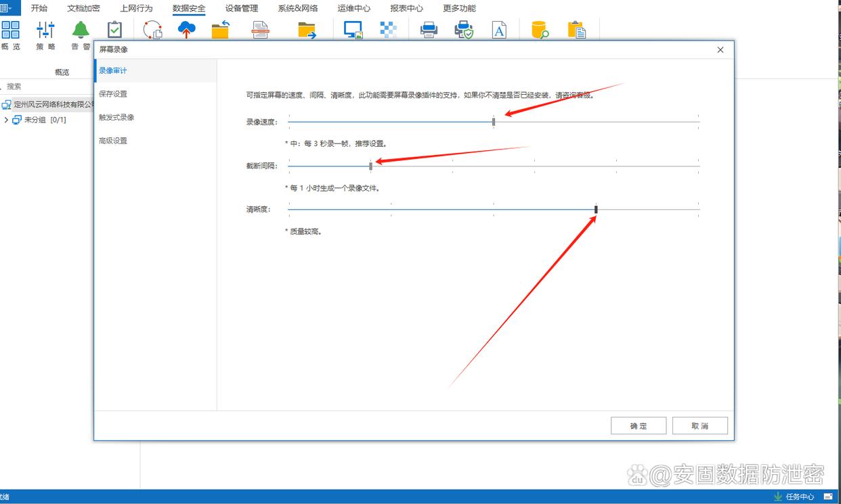Open the 开始 menu tab
841x504 pixels.
[39, 8]
